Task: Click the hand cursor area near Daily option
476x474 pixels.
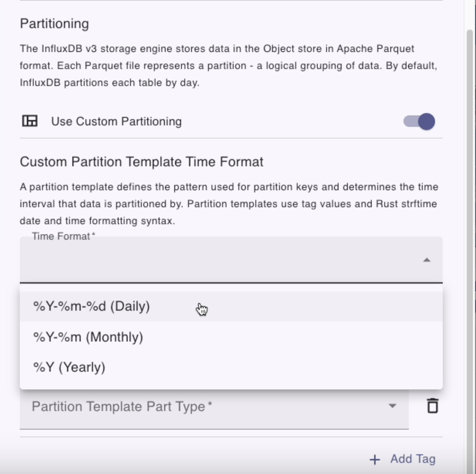Action: [202, 308]
